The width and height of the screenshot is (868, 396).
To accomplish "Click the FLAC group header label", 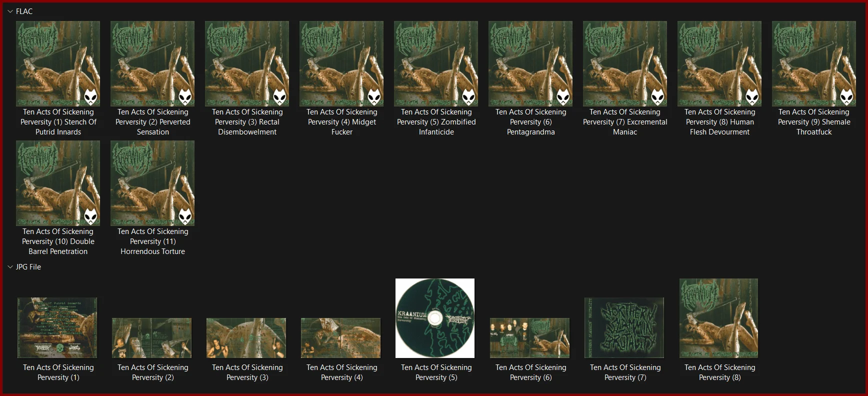I will pyautogui.click(x=24, y=11).
